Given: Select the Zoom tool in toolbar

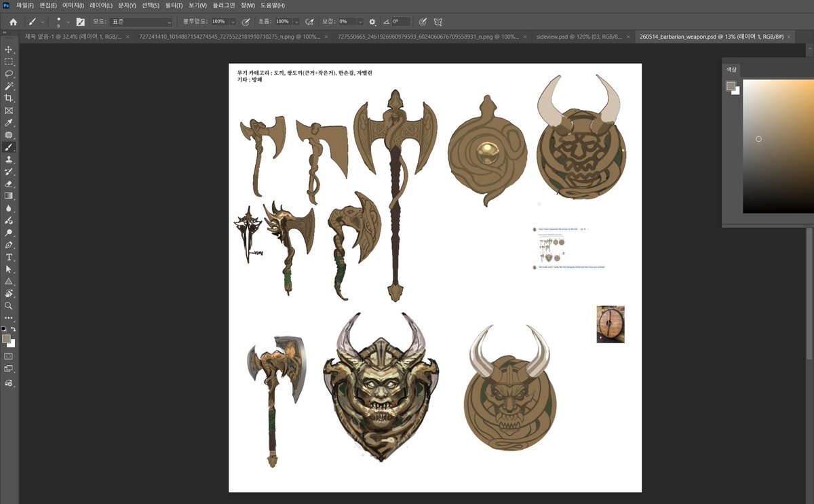Looking at the screenshot, I should [x=9, y=306].
